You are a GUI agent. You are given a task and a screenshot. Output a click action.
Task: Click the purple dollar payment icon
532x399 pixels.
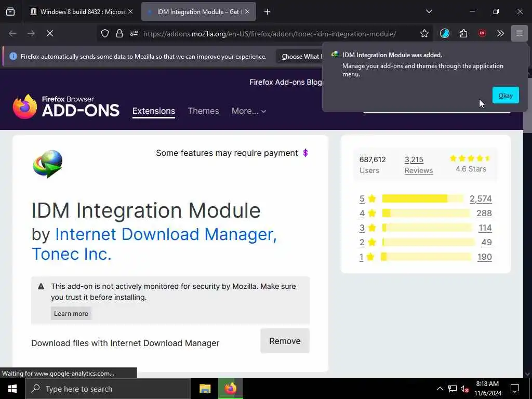(x=305, y=153)
